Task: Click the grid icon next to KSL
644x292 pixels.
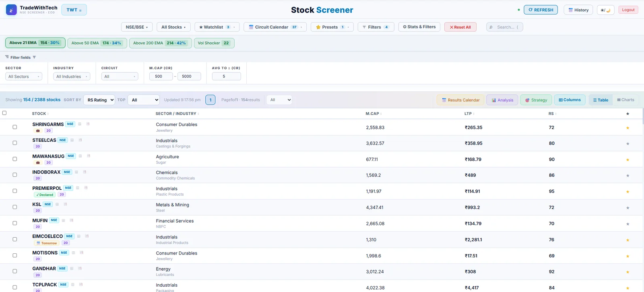Action: click(57, 204)
